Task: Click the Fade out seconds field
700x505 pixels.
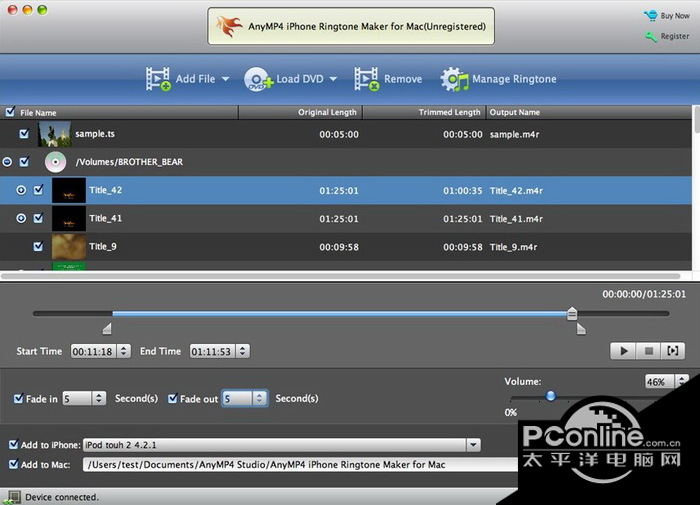Action: 238,398
